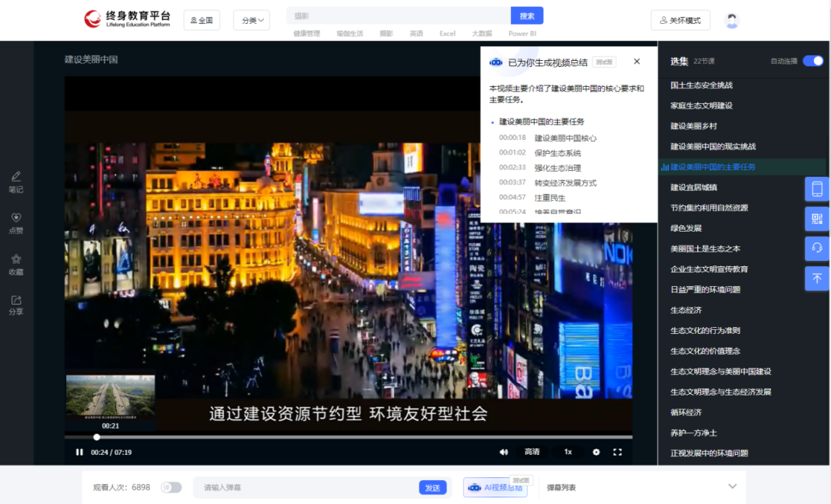The width and height of the screenshot is (831, 504).
Task: Click the 收藏 favorite star icon
Action: pyautogui.click(x=15, y=260)
